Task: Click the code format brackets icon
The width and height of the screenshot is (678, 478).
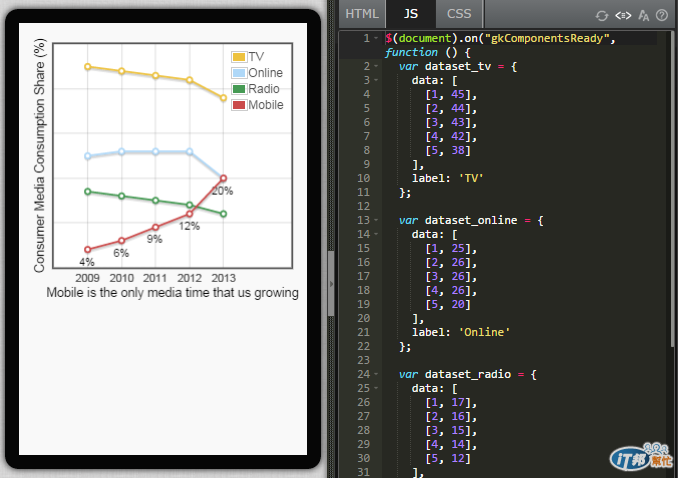Action: pyautogui.click(x=623, y=16)
